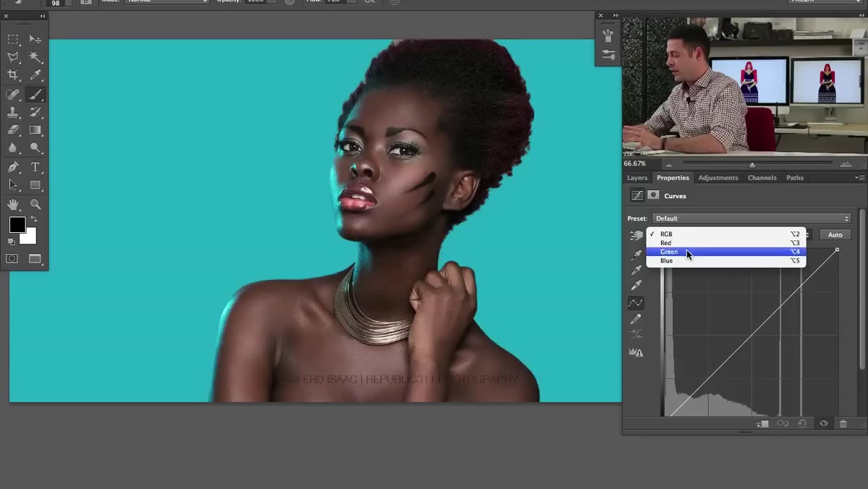Select the Polygonal Lasso tool
868x489 pixels.
13,57
